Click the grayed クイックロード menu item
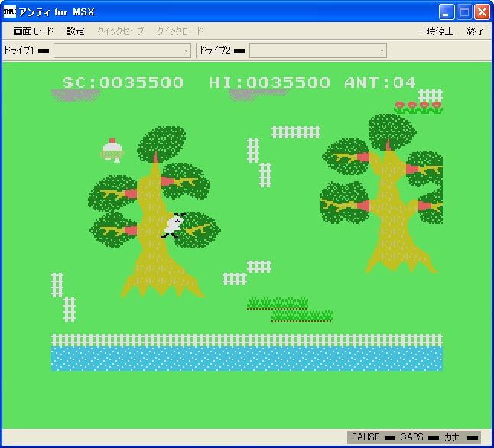The width and height of the screenshot is (494, 448). click(180, 31)
